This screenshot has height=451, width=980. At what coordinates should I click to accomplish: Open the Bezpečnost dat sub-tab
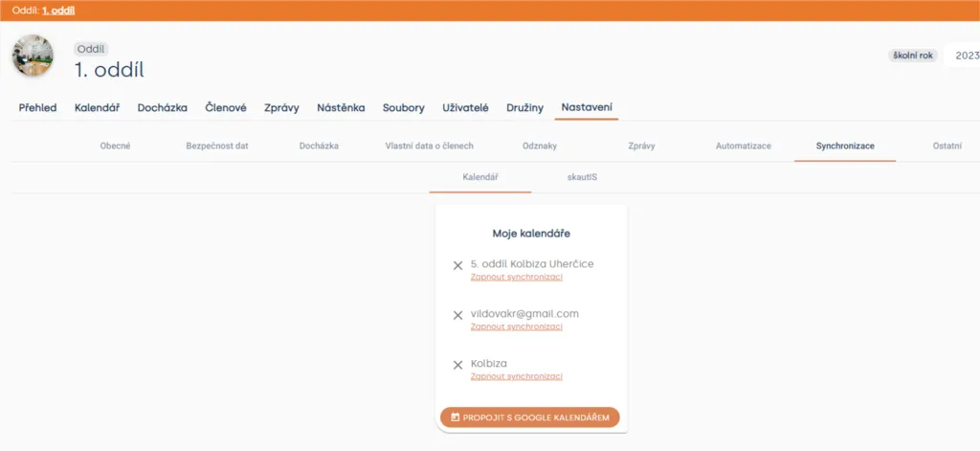coord(217,146)
